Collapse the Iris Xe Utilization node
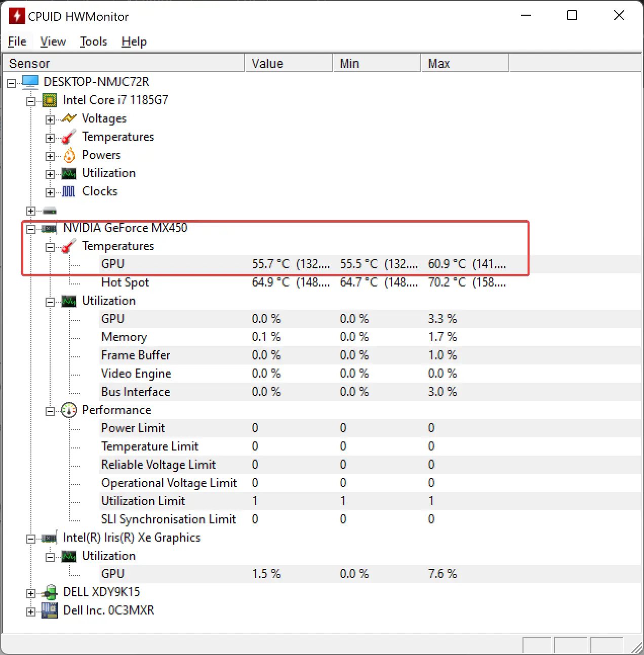The width and height of the screenshot is (644, 655). 50,557
